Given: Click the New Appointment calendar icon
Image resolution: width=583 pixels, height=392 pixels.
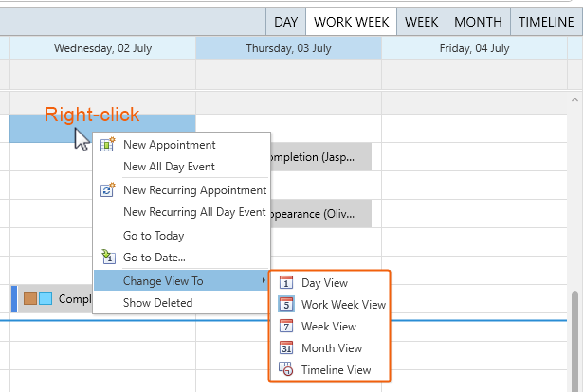Looking at the screenshot, I should click(108, 145).
